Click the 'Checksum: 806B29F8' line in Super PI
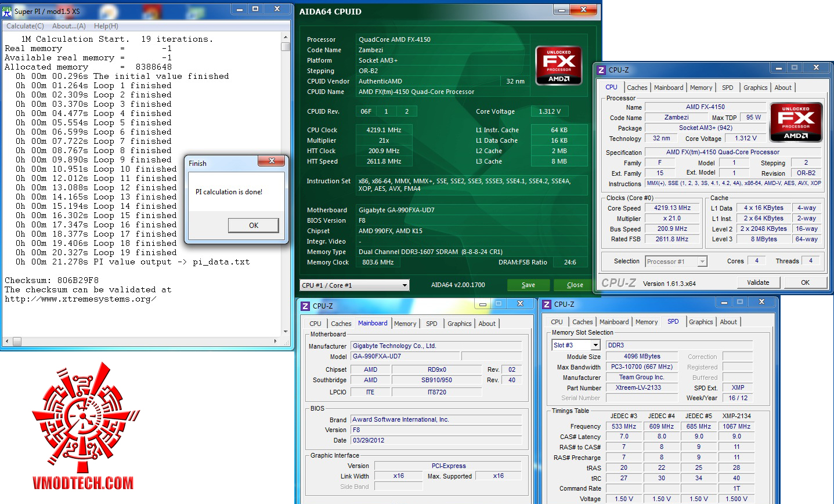This screenshot has height=504, width=834. pyautogui.click(x=52, y=280)
